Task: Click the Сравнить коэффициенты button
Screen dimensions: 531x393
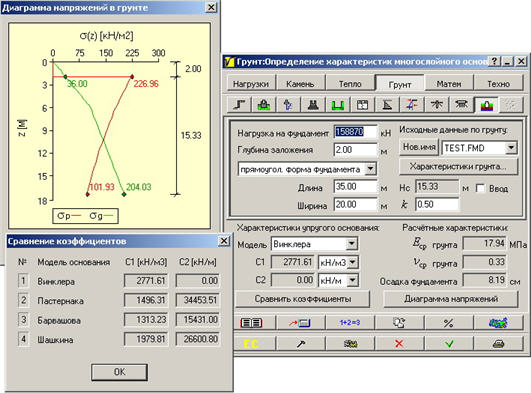Action: tap(302, 299)
